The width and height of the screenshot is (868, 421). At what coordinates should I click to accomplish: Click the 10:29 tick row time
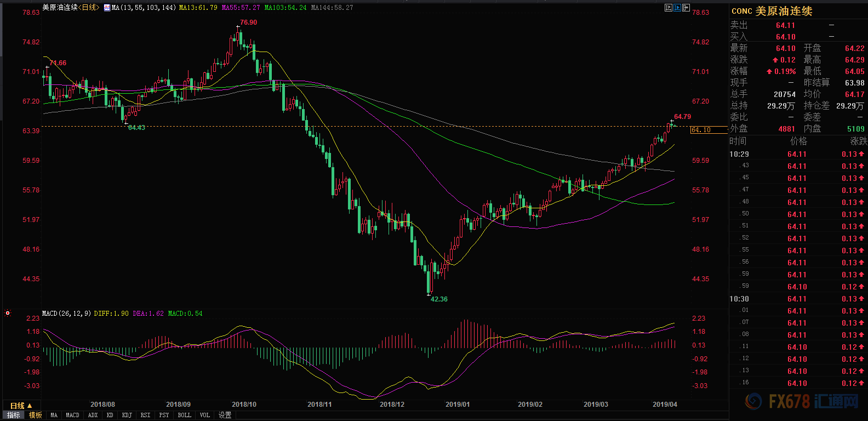pyautogui.click(x=739, y=154)
